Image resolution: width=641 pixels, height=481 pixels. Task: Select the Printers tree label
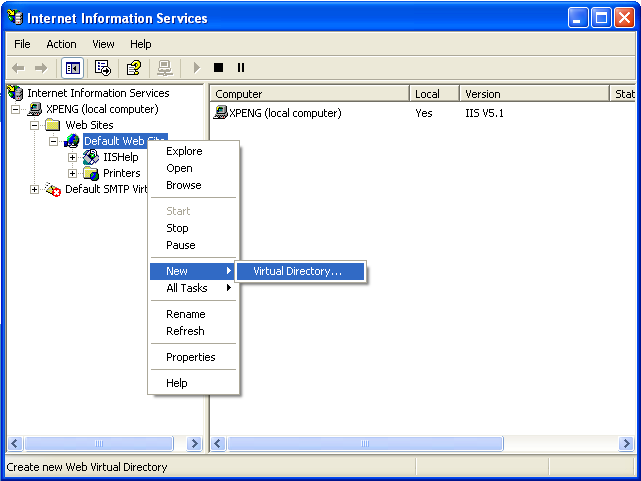121,173
